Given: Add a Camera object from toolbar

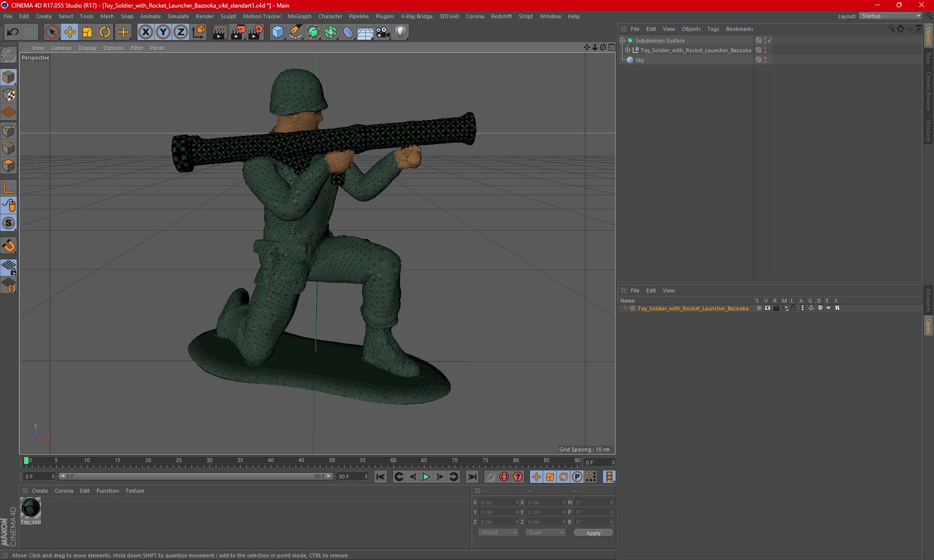Looking at the screenshot, I should click(x=383, y=32).
